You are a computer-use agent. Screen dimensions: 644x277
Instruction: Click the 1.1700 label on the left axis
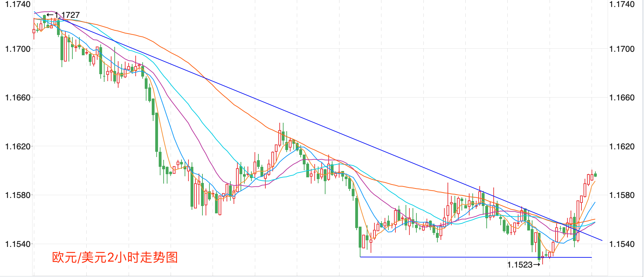pyautogui.click(x=18, y=49)
